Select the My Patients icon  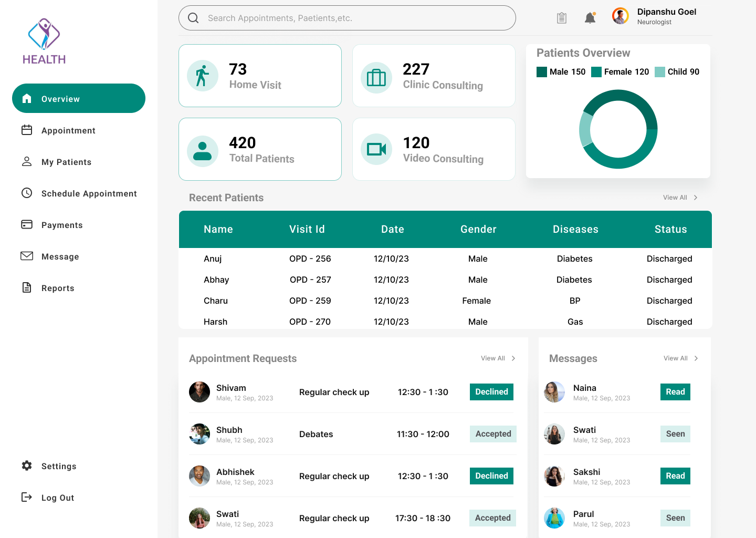click(27, 161)
